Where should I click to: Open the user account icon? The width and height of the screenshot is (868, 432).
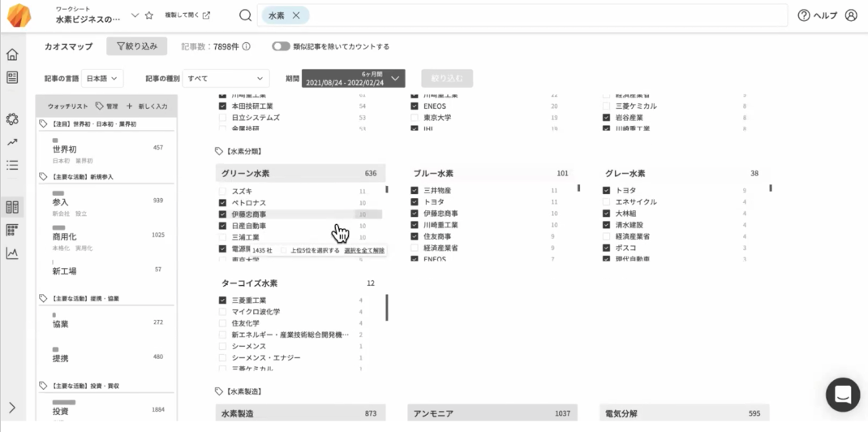click(x=851, y=15)
